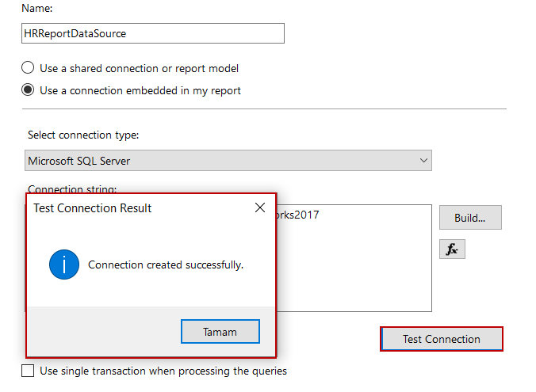Click 'Use single transaction when processing the queries' text

tap(163, 371)
